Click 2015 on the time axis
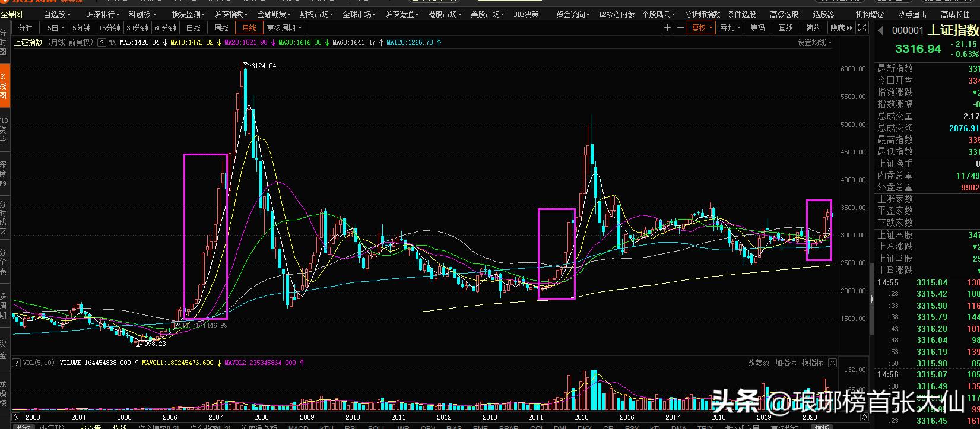The height and width of the screenshot is (429, 980). [x=581, y=417]
